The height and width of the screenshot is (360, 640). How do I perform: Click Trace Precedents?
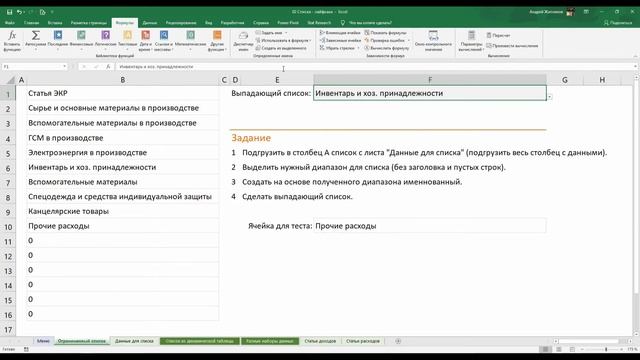(x=340, y=33)
